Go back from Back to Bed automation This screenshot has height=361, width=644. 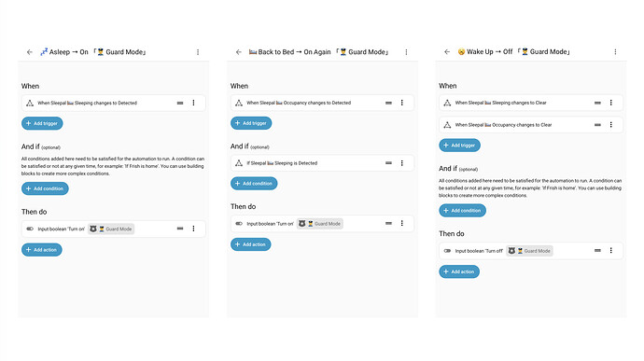[x=239, y=52]
